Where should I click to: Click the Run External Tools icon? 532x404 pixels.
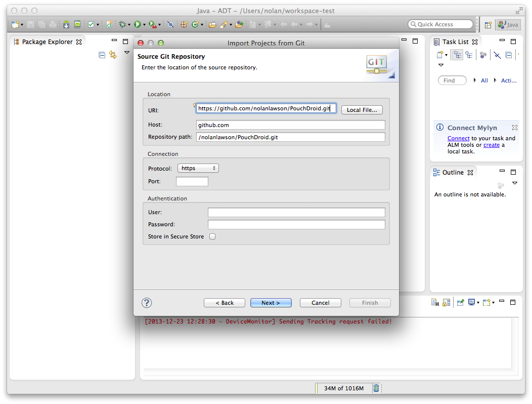pos(153,24)
